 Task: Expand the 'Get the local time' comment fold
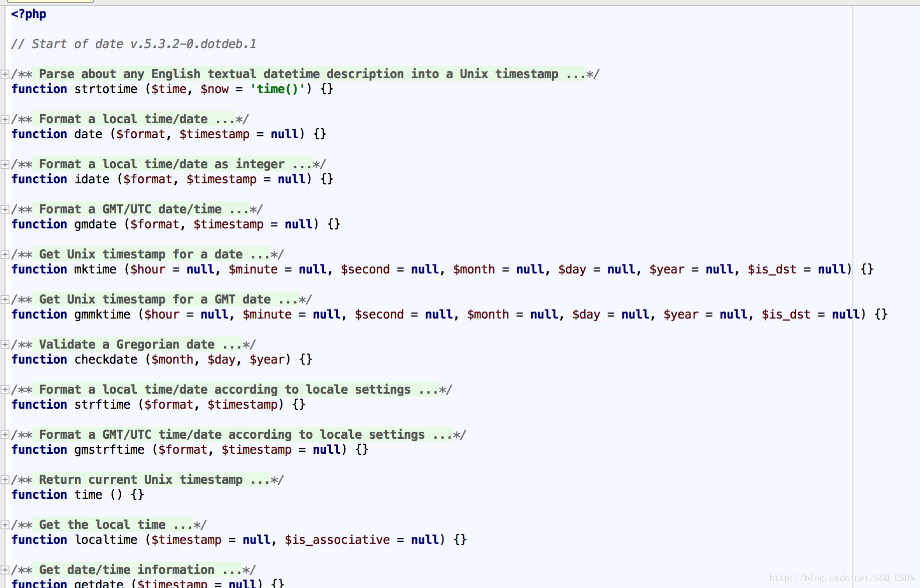click(x=5, y=525)
